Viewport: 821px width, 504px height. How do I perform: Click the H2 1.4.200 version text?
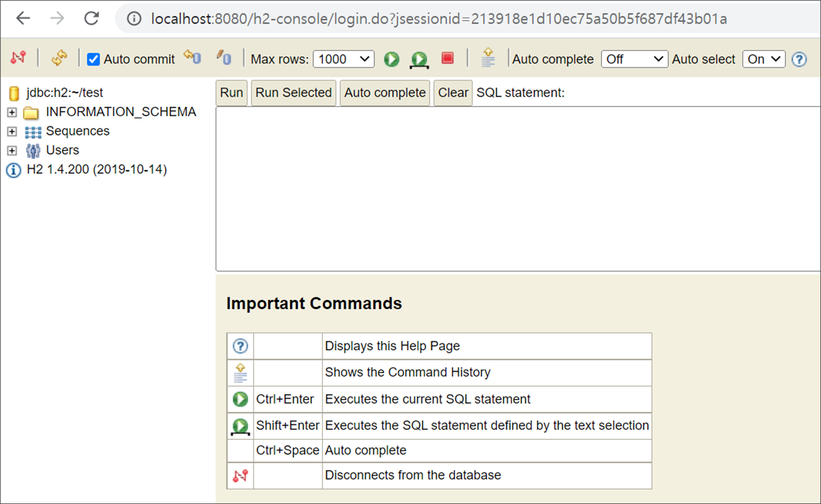point(97,169)
